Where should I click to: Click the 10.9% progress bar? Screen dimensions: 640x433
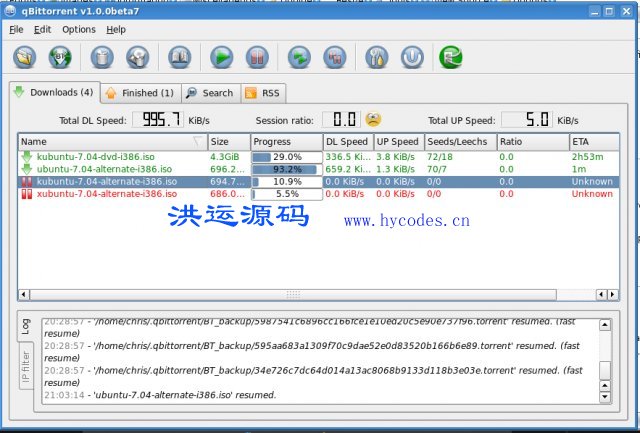[x=287, y=182]
